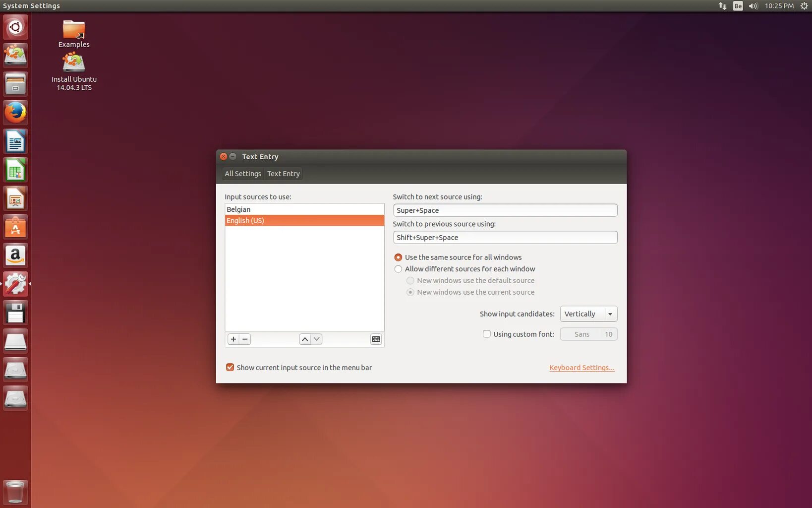Select Install Ubuntu 14.04.3 LTS desktop icon
Viewport: 812px width, 508px height.
(x=74, y=72)
